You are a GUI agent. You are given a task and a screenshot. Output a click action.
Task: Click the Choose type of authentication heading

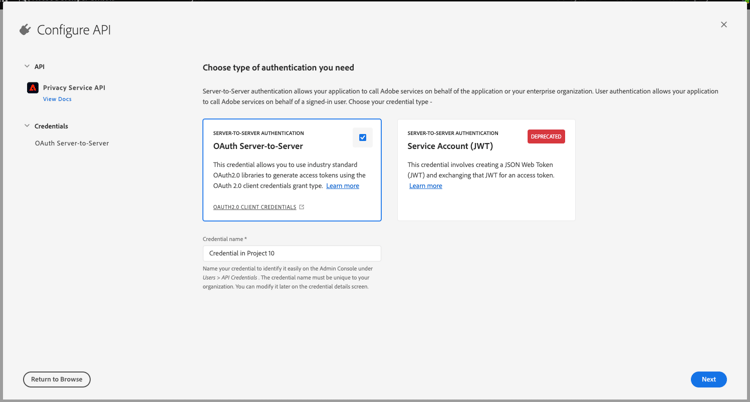tap(278, 67)
